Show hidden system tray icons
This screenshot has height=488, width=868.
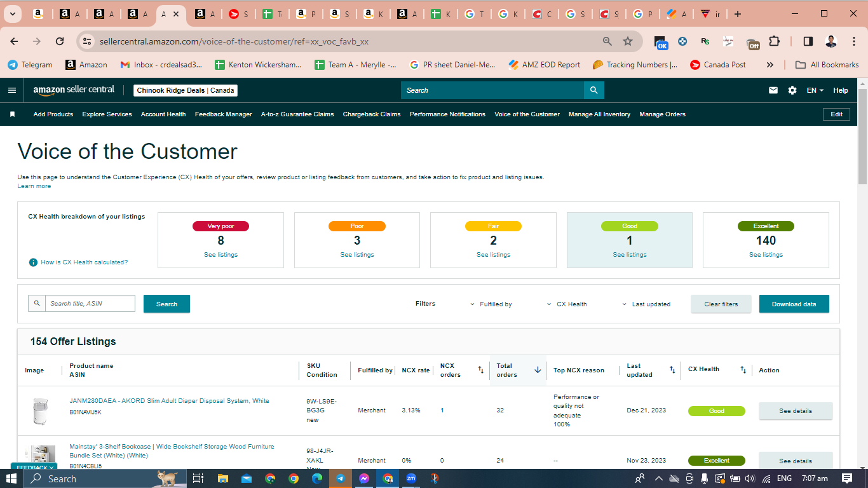pos(658,478)
